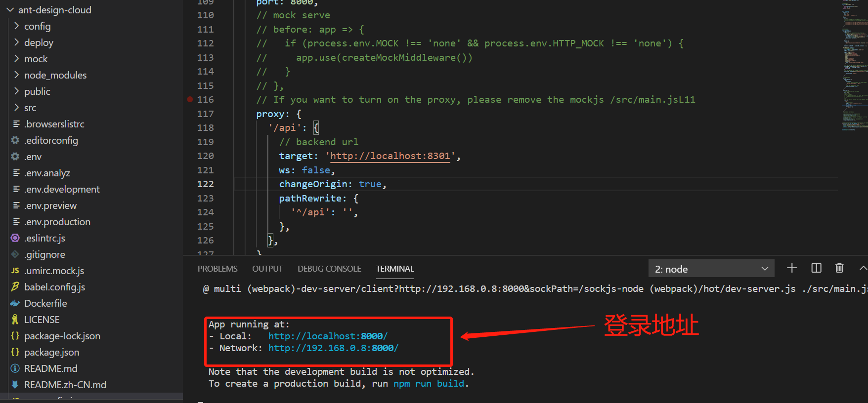The height and width of the screenshot is (403, 868).
Task: Open the package.json file
Action: click(52, 352)
